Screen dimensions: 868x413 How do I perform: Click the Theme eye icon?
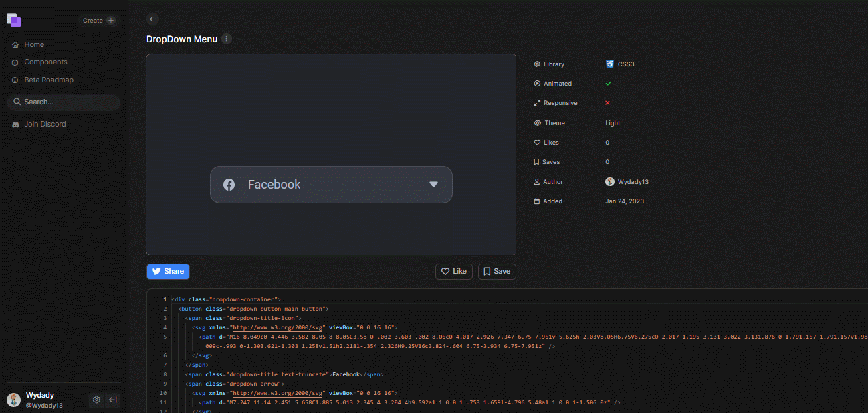click(537, 123)
